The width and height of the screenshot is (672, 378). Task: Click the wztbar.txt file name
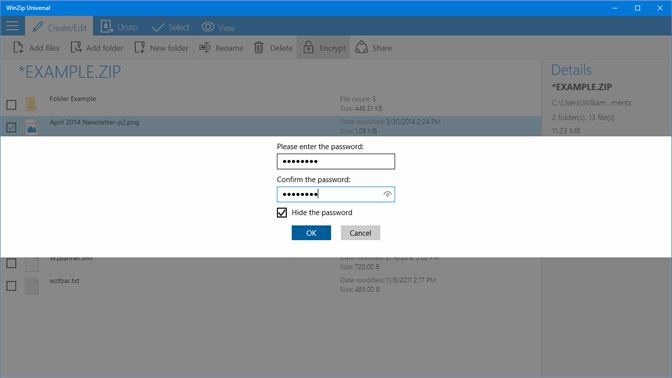64,281
